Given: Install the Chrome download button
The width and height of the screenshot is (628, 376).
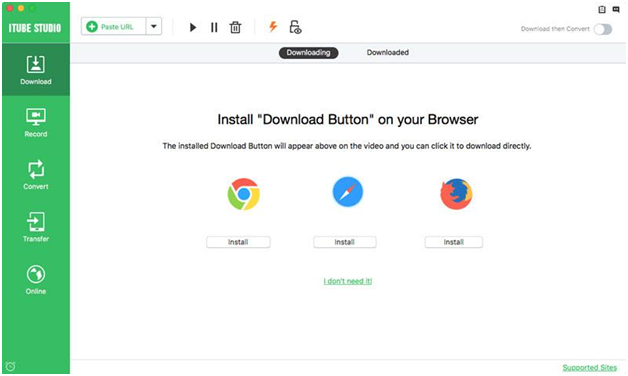Looking at the screenshot, I should pyautogui.click(x=238, y=242).
